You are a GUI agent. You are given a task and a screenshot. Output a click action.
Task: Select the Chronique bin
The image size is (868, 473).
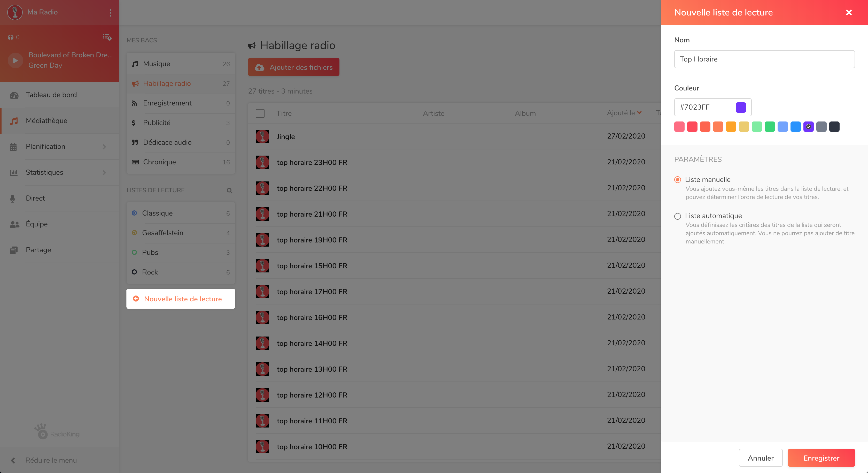coord(181,162)
